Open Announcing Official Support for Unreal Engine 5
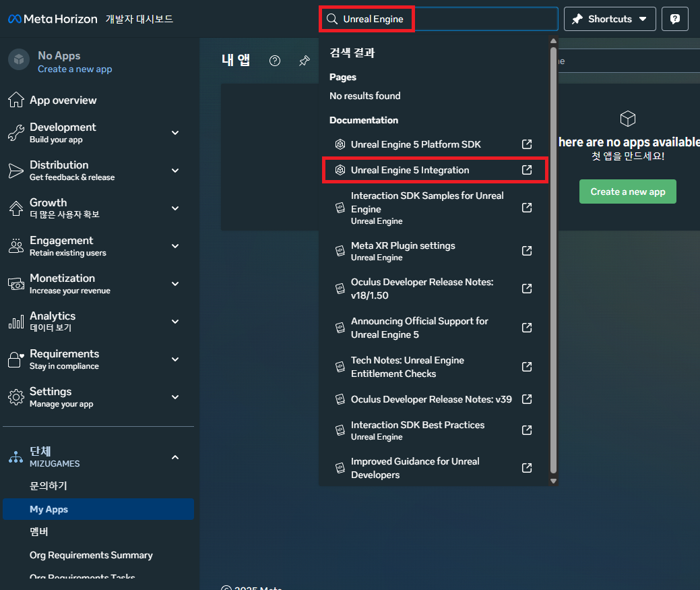 point(433,328)
